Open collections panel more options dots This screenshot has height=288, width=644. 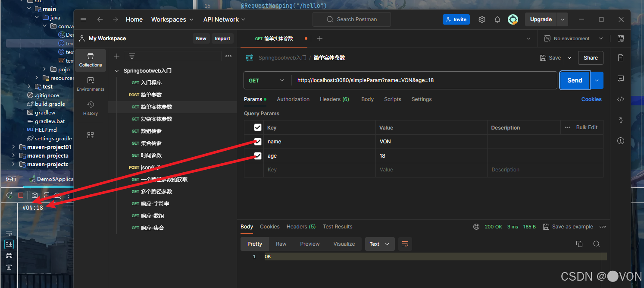tap(228, 56)
